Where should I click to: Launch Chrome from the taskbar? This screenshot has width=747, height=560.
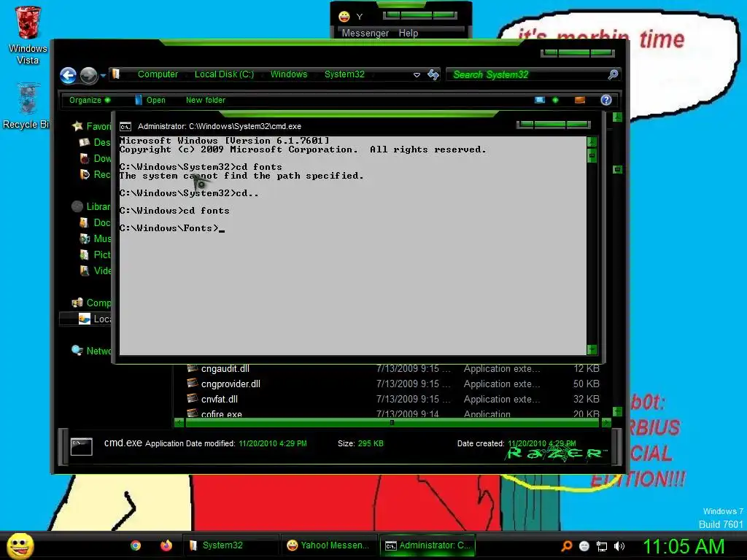point(136,545)
